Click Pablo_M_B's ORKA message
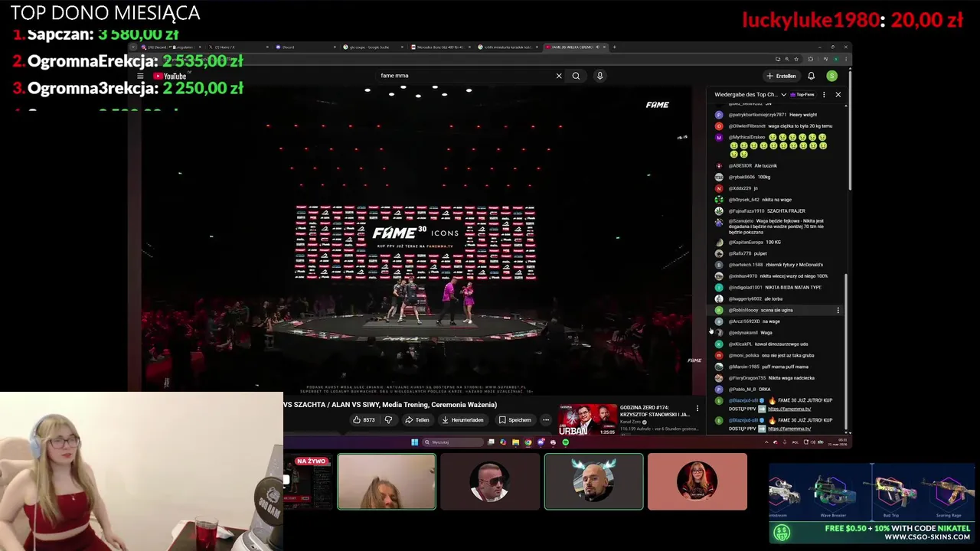 point(764,389)
